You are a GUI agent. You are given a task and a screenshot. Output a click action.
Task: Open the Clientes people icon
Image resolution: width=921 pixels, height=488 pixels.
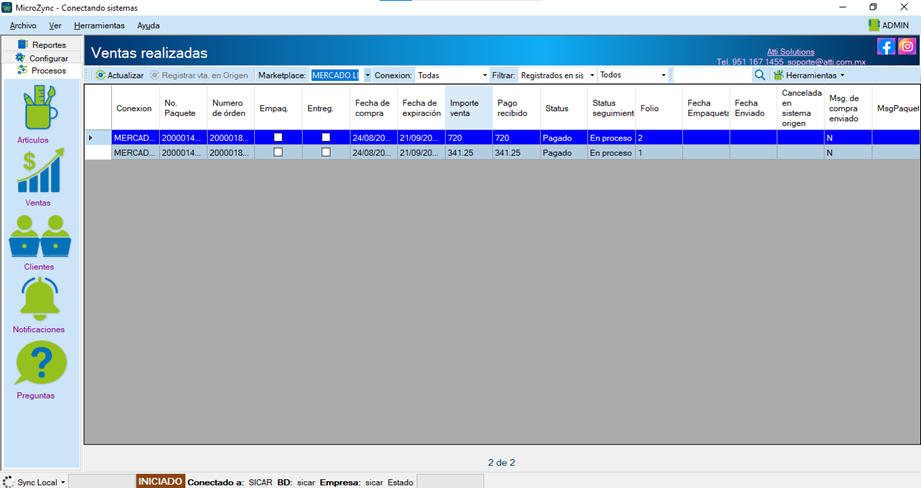tap(40, 236)
